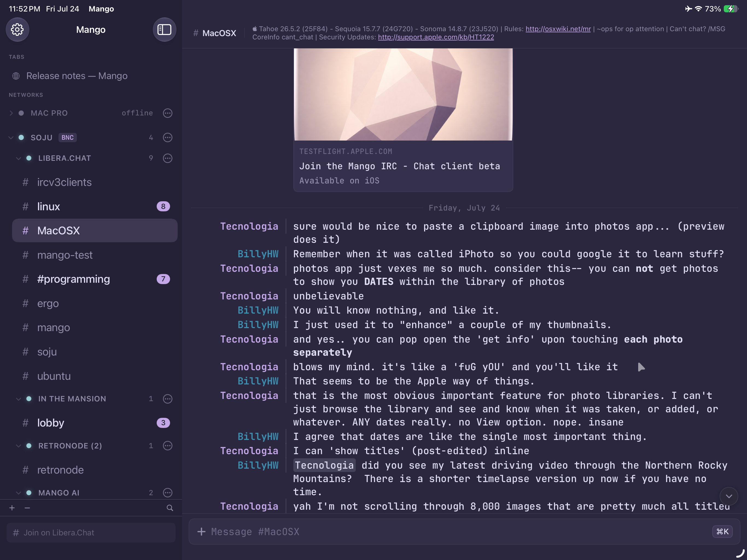747x560 pixels.
Task: Expand the MAC PRO network
Action: tap(11, 113)
